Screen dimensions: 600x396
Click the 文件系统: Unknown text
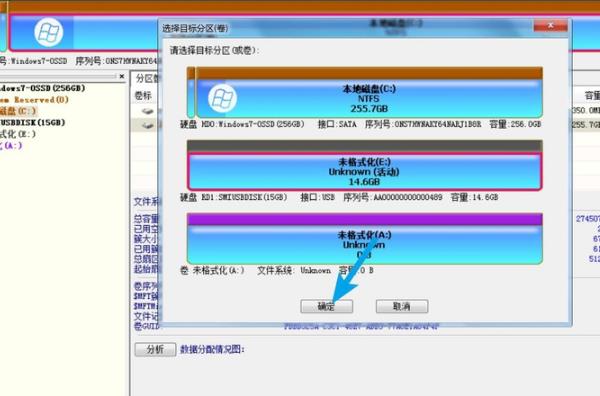point(294,271)
